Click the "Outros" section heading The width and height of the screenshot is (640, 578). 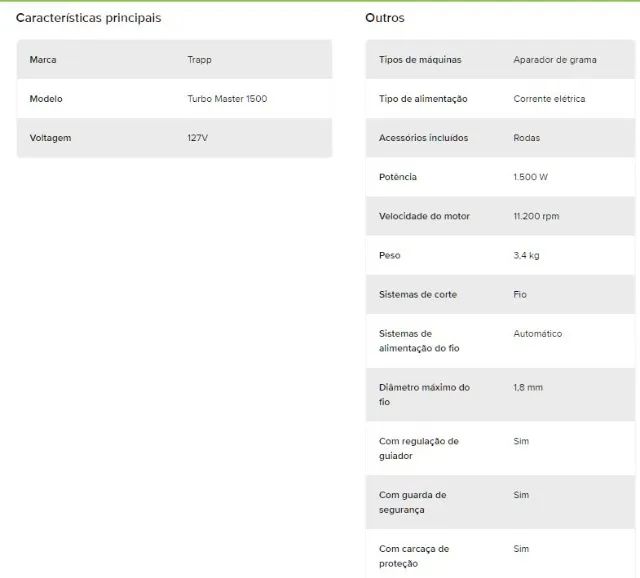pos(385,18)
